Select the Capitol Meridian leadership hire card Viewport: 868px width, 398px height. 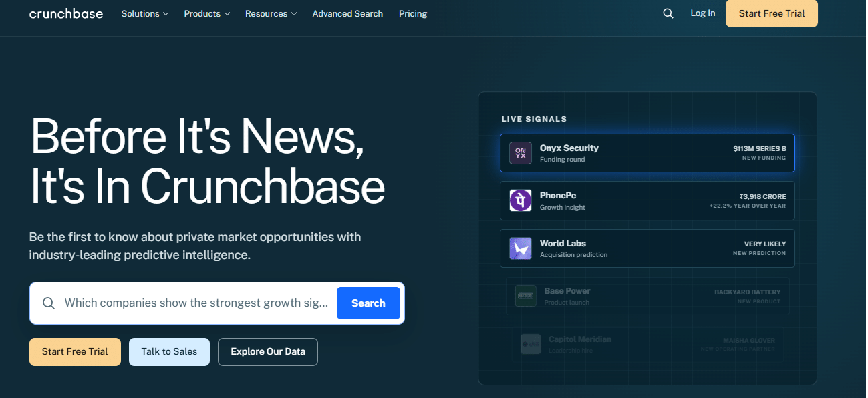point(647,344)
